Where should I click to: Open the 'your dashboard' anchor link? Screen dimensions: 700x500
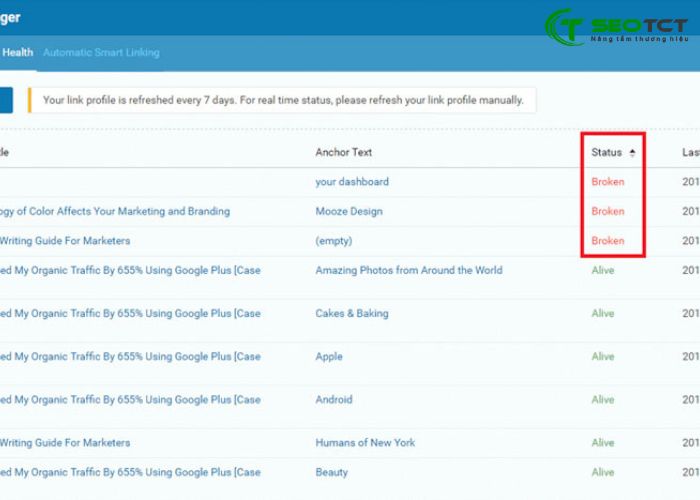pos(352,182)
